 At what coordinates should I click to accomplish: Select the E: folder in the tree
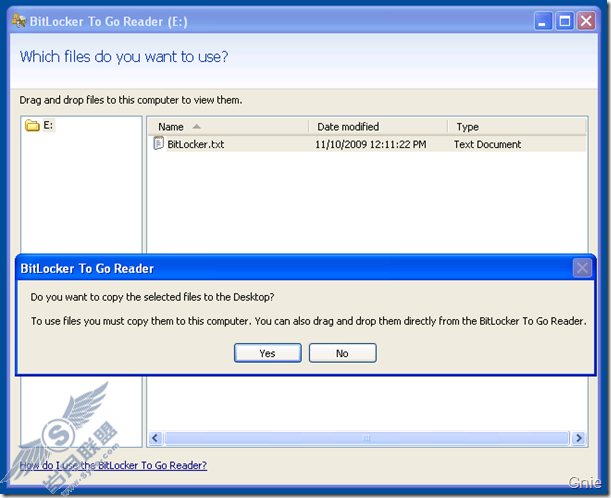pos(48,125)
